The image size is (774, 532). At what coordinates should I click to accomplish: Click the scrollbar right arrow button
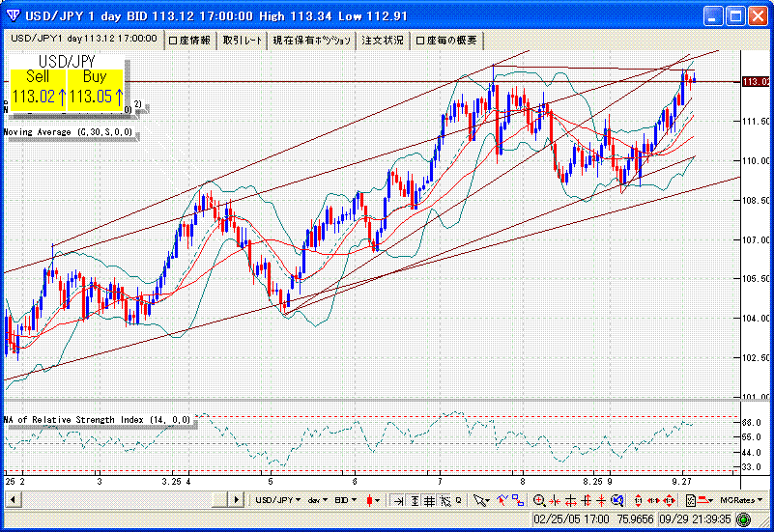pyautogui.click(x=235, y=500)
